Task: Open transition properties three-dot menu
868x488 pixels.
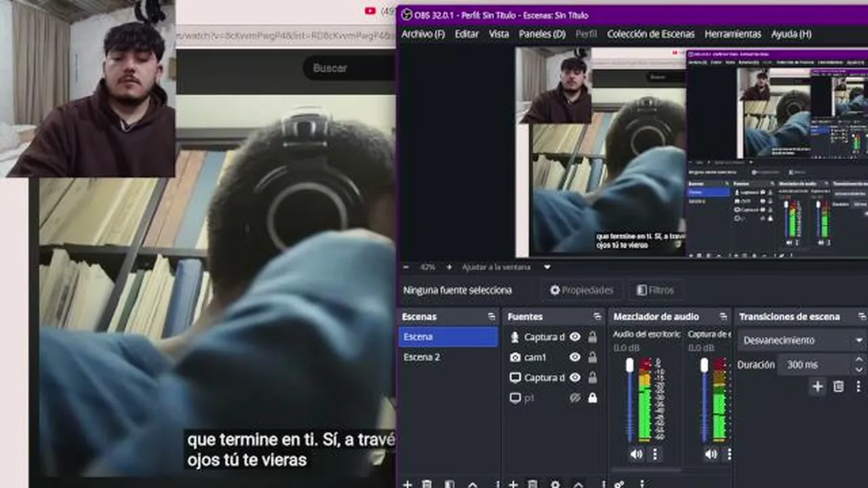Action: pyautogui.click(x=858, y=386)
